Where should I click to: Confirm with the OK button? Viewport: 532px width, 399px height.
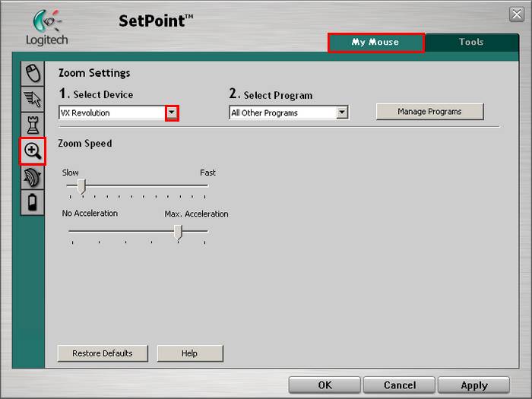pyautogui.click(x=325, y=385)
